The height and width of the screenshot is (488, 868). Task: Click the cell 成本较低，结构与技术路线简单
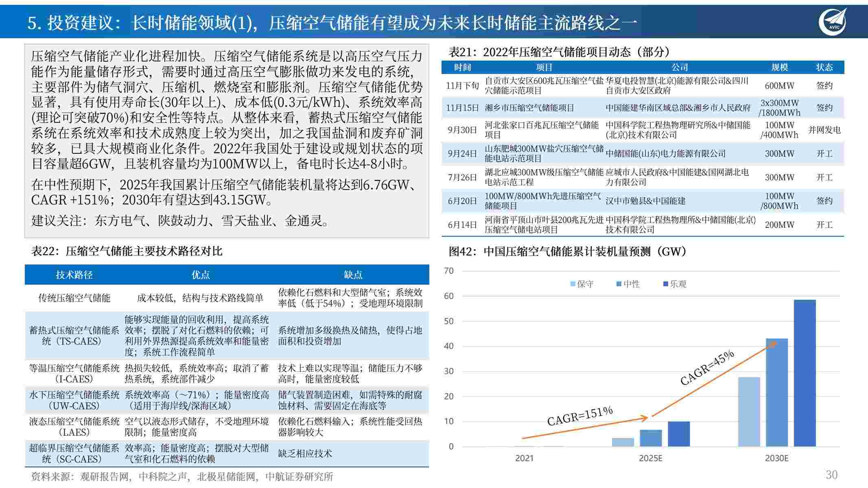201,298
